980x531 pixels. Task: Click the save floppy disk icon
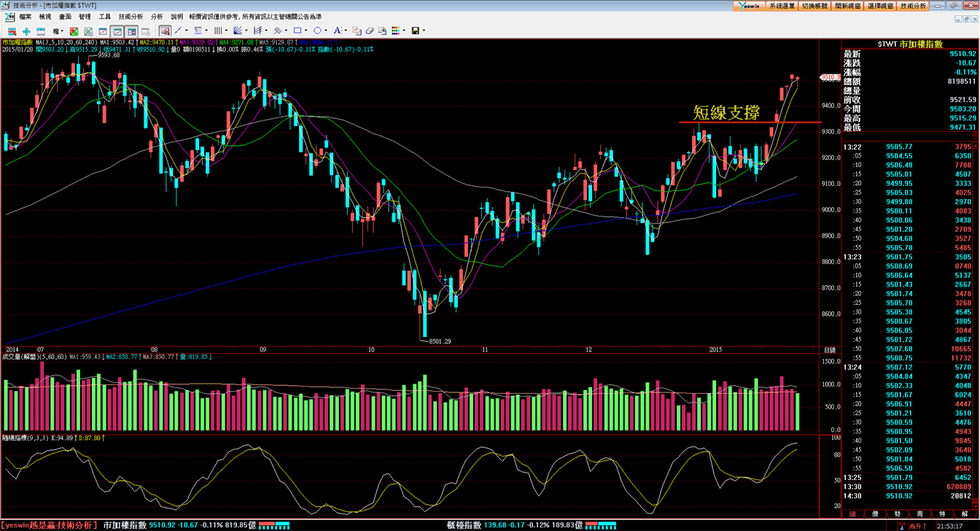point(415,31)
